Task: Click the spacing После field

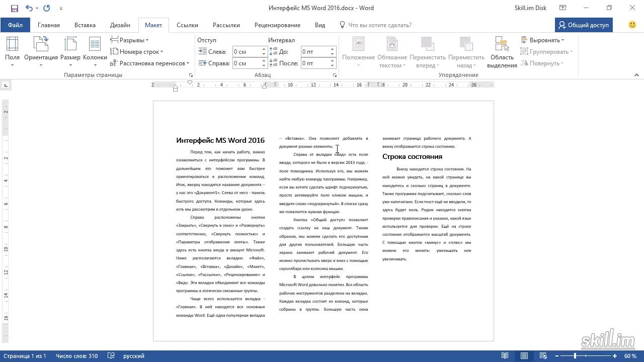Action: point(315,63)
